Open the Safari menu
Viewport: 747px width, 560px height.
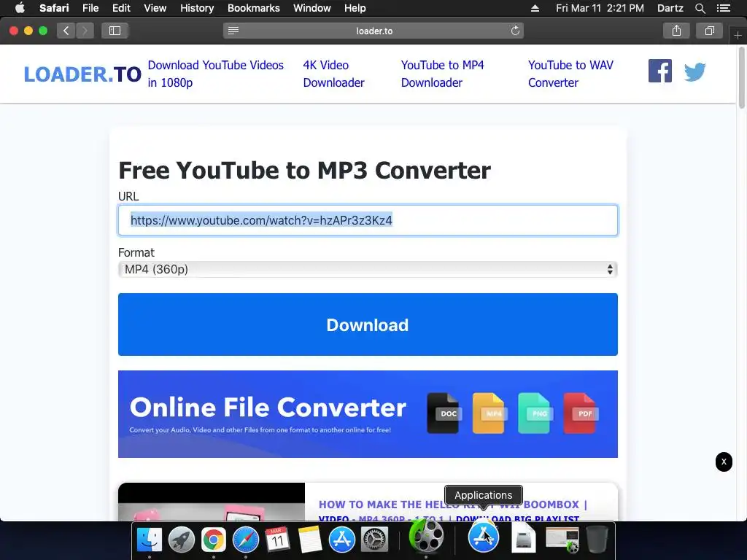(54, 8)
